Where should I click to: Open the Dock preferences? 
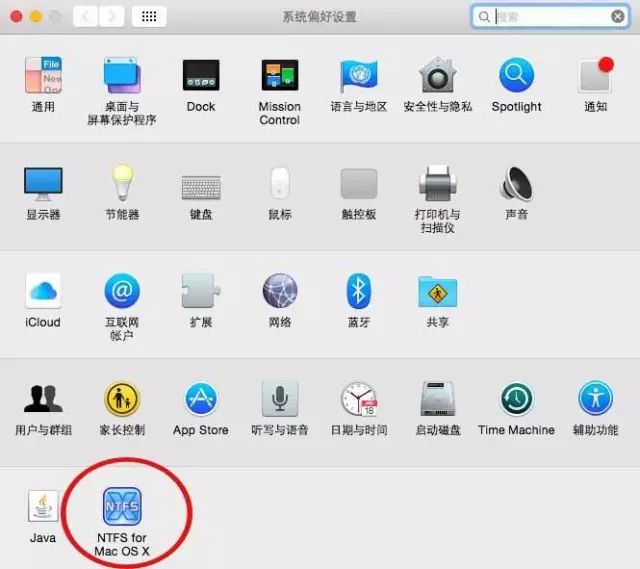[x=201, y=77]
